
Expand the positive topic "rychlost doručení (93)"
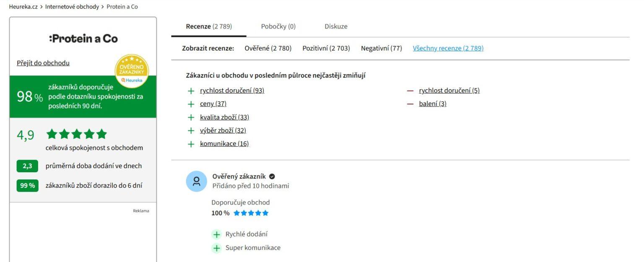coord(232,90)
